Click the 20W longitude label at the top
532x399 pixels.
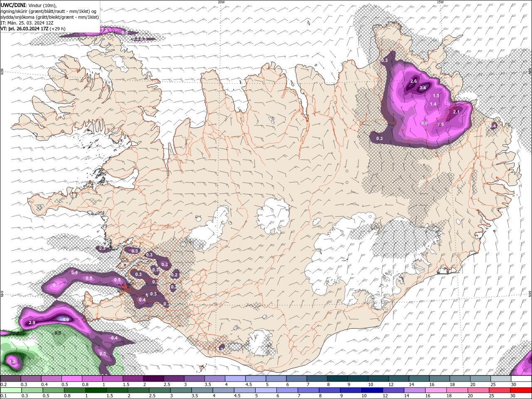point(221,2)
